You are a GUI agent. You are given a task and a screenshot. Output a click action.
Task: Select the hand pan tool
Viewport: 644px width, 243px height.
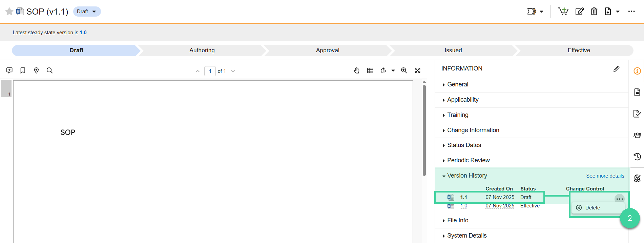click(357, 70)
